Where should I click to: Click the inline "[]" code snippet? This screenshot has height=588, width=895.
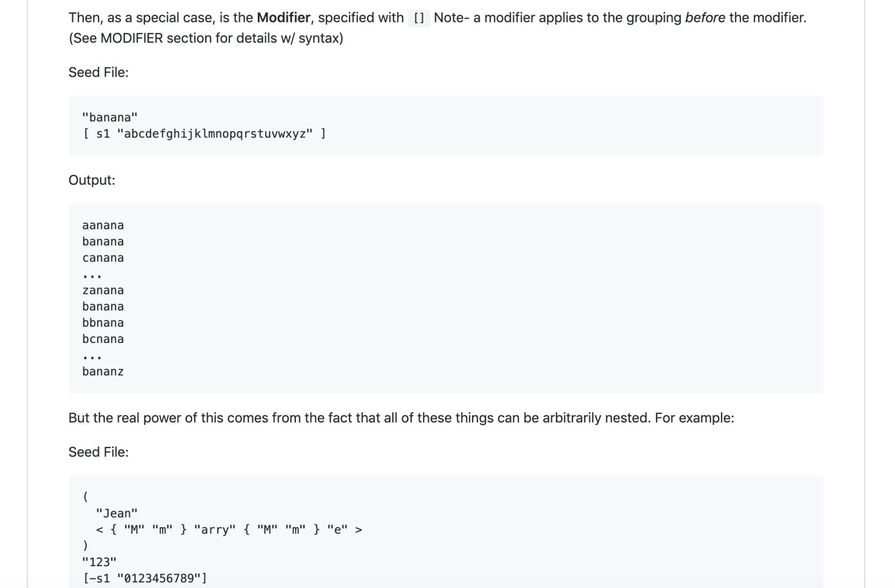(x=418, y=18)
